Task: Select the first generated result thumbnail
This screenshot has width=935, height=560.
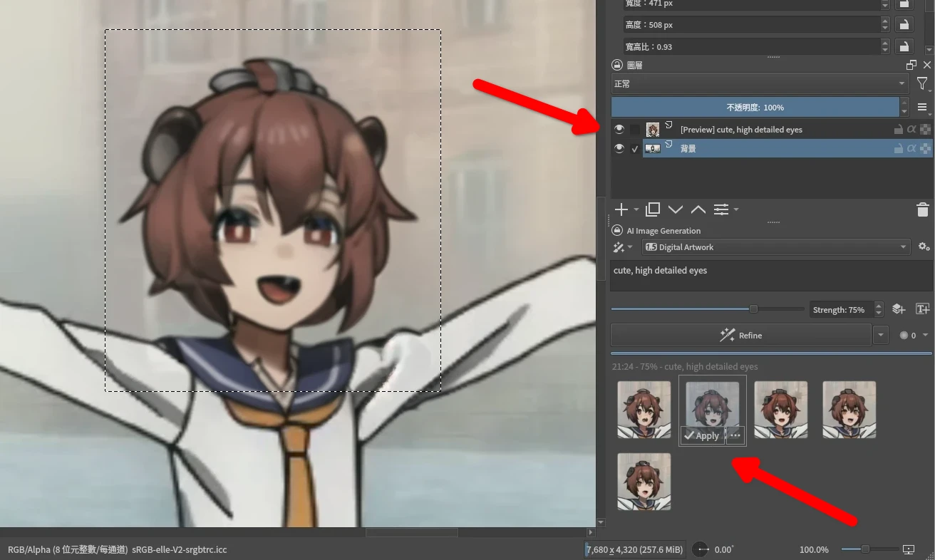Action: (644, 410)
